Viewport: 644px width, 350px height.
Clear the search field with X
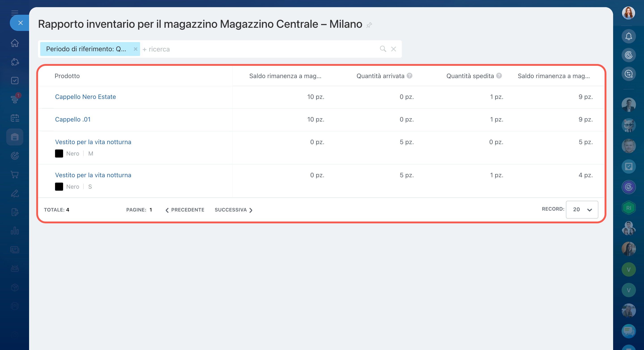coord(394,49)
